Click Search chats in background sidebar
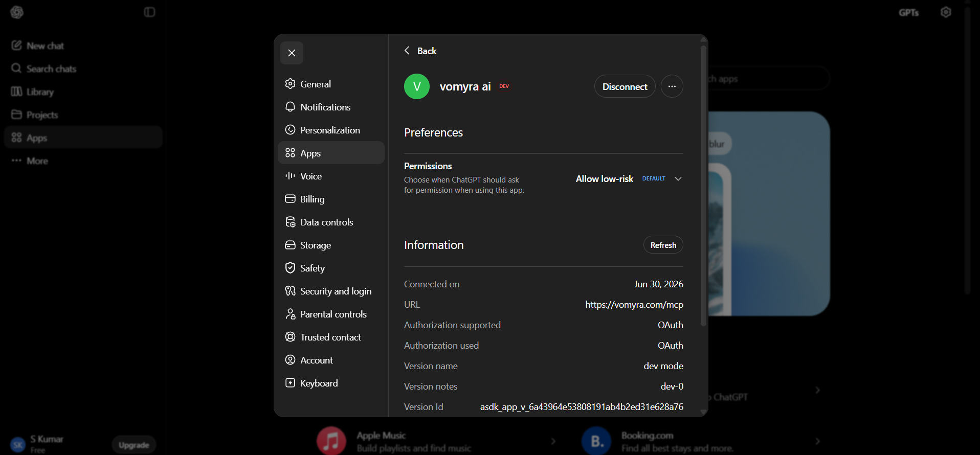Screen dimensions: 980x455 click(x=83, y=69)
